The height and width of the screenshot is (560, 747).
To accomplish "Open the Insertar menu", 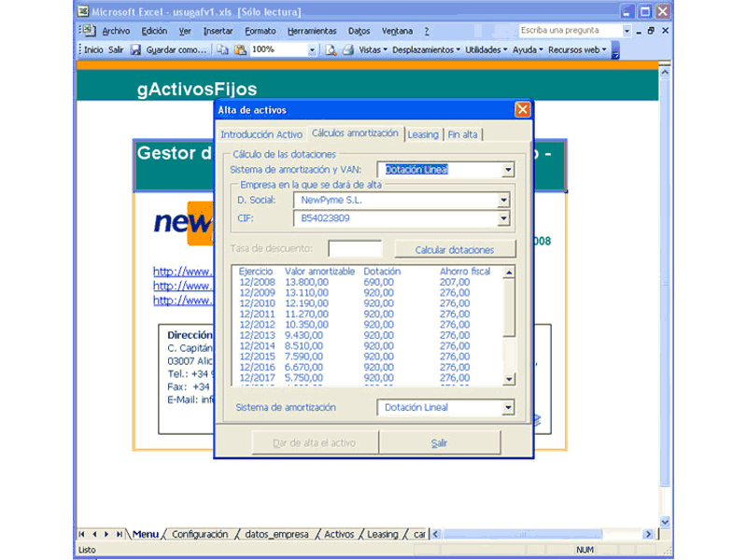I will (x=218, y=31).
